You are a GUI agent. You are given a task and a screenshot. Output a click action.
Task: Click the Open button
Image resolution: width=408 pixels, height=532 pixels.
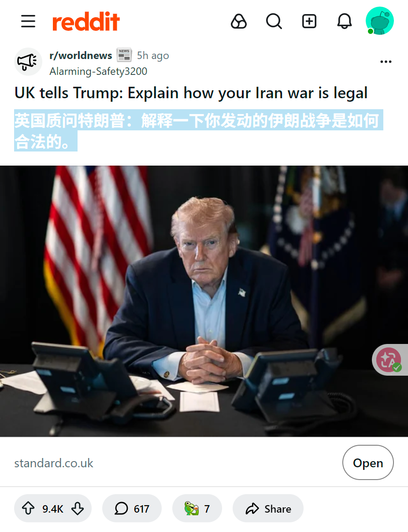pyautogui.click(x=368, y=463)
